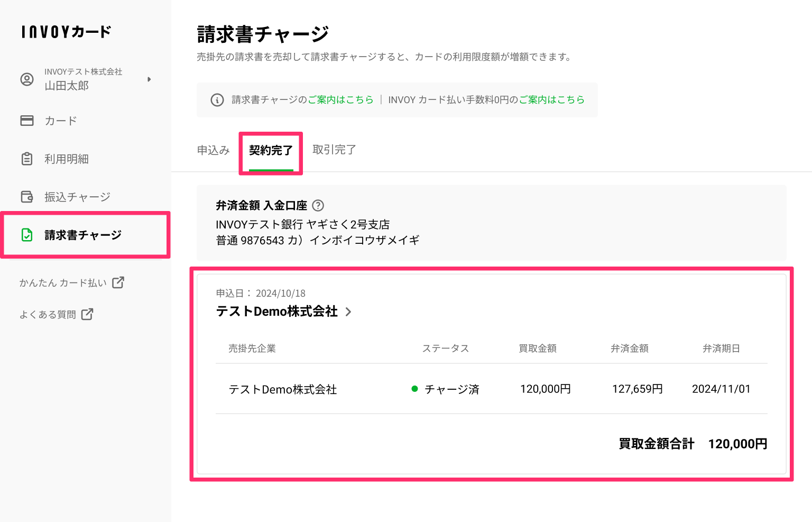Switch to the 申込み tab
The image size is (812, 522).
pyautogui.click(x=214, y=150)
